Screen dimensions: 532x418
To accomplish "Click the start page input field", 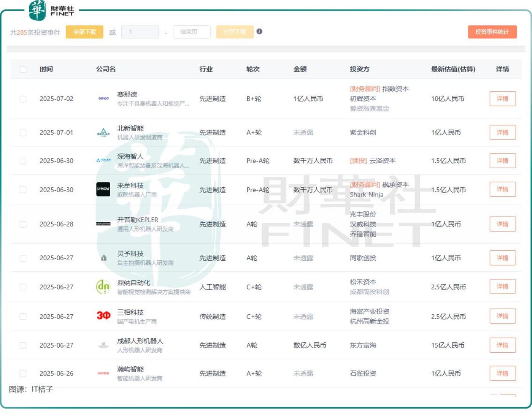I will (x=140, y=32).
